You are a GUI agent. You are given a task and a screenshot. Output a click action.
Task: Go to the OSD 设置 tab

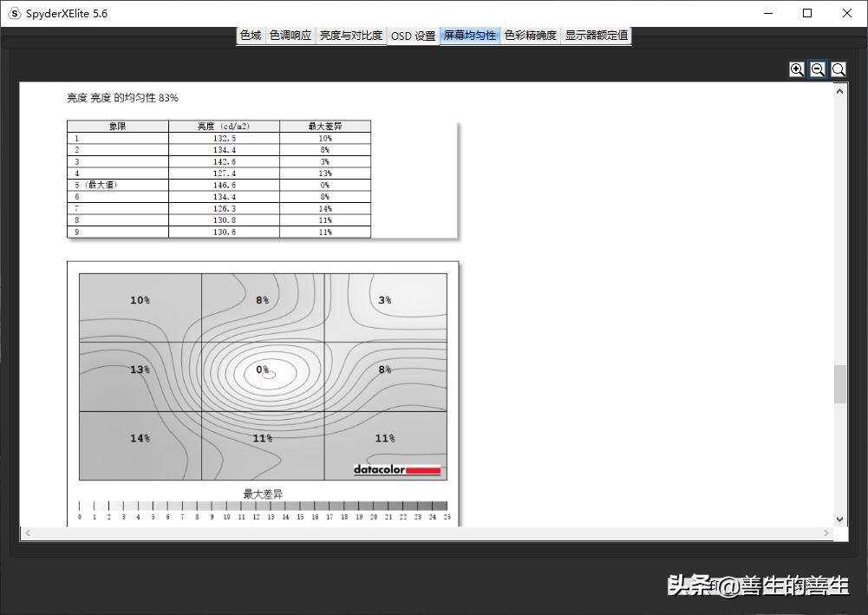[413, 36]
